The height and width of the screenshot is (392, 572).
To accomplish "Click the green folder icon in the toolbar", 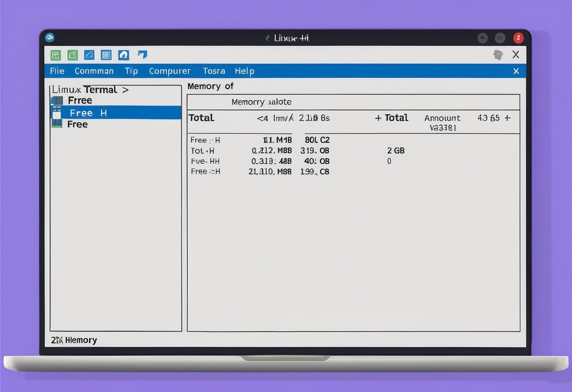I will click(72, 55).
